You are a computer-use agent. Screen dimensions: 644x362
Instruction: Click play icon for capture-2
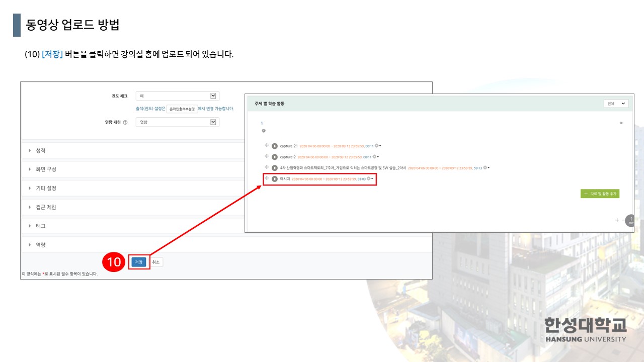pos(275,157)
